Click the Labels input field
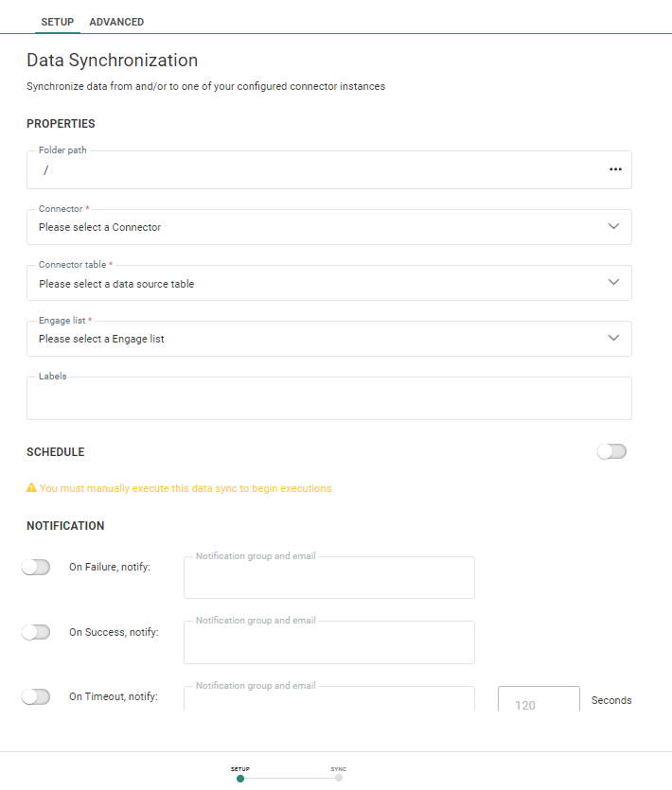Image resolution: width=672 pixels, height=790 pixels. [328, 397]
